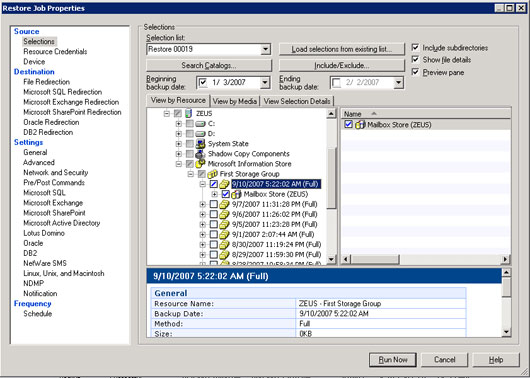Image resolution: width=530 pixels, height=378 pixels.
Task: Click the 9/5/2007 backup set icon
Action: pos(224,225)
